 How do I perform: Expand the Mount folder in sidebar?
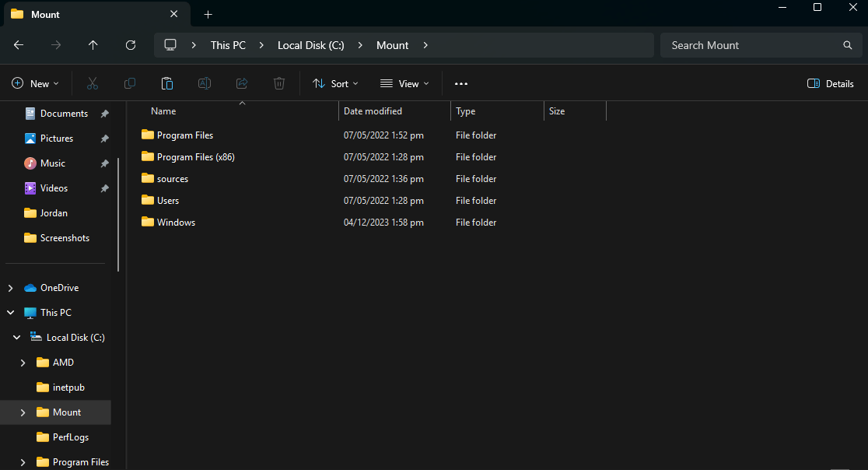point(23,412)
